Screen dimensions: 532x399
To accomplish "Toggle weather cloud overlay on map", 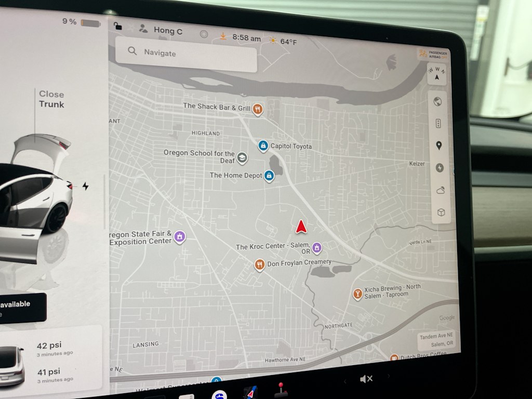I will (441, 190).
